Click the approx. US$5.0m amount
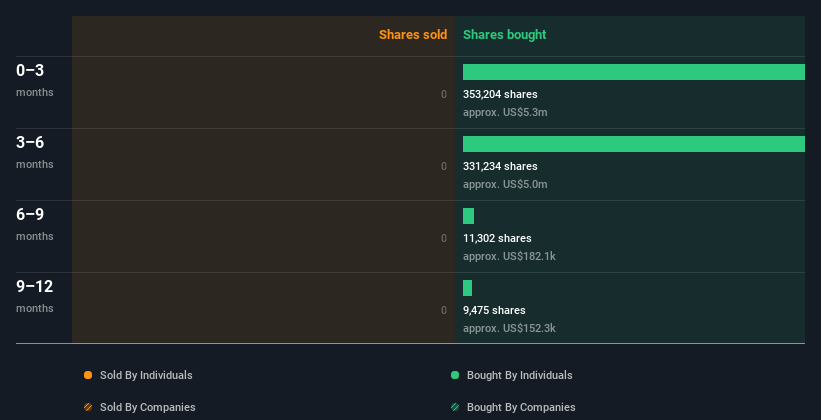Viewport: 821px width, 420px height. (x=505, y=184)
